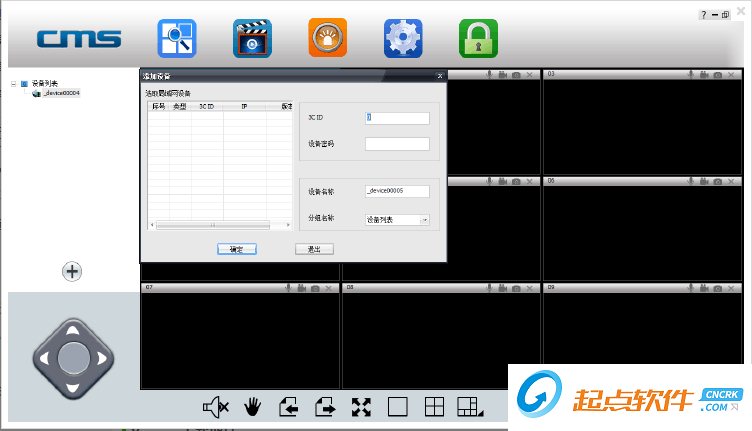Open the blue gear system settings icon

point(403,38)
